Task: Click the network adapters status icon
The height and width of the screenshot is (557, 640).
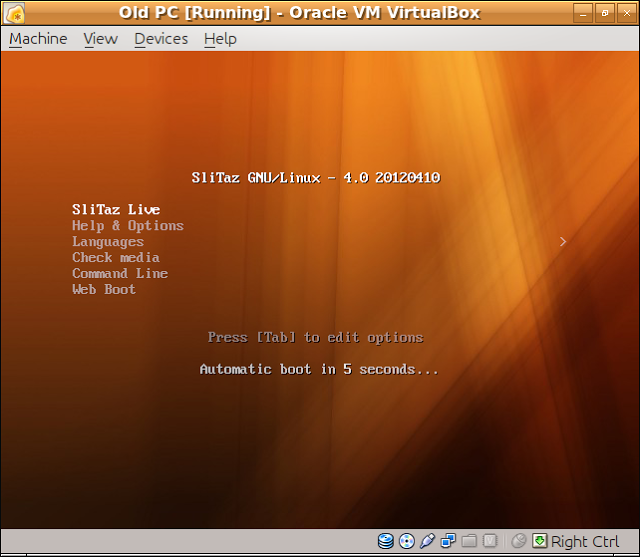Action: [448, 541]
